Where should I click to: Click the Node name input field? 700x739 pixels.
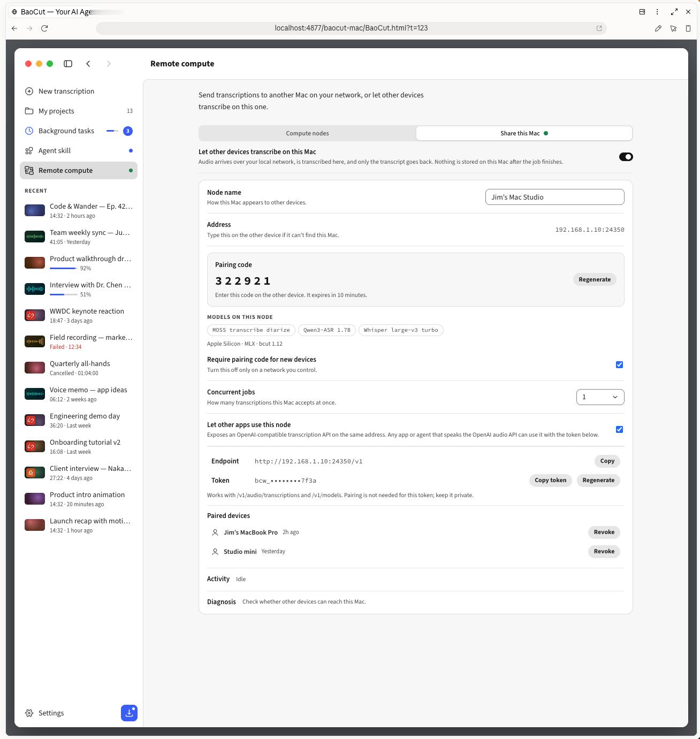(x=554, y=197)
